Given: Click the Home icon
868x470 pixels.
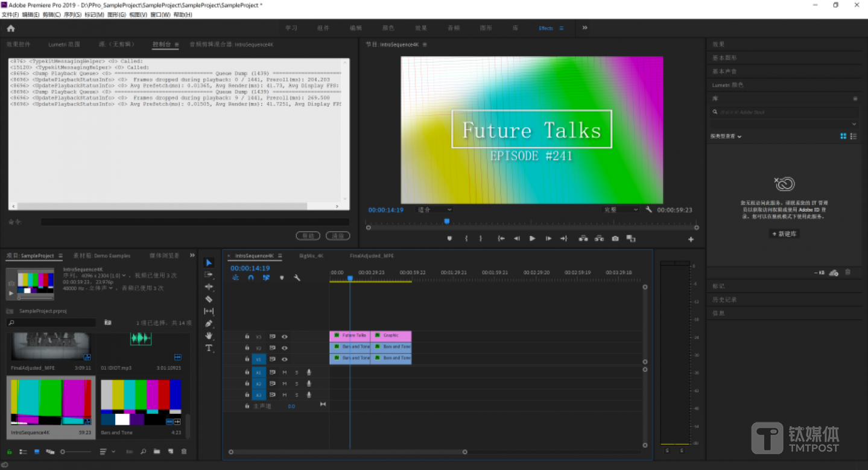Looking at the screenshot, I should tap(11, 28).
